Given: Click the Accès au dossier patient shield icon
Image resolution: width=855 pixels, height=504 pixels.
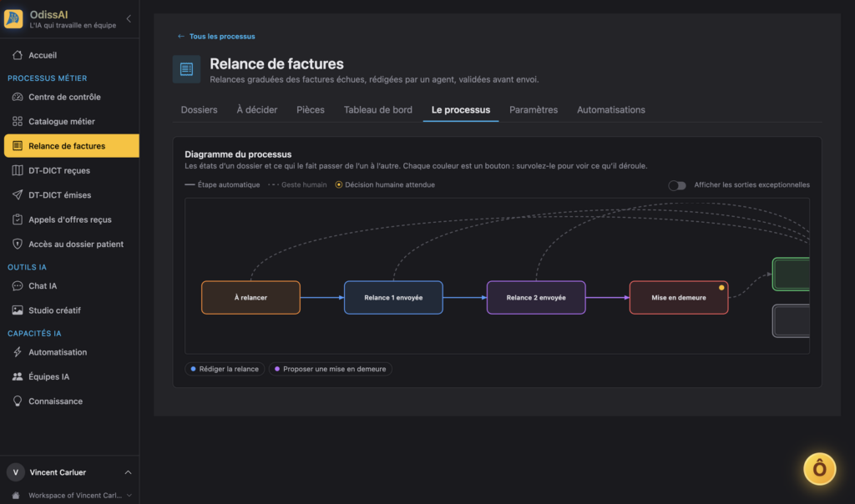Looking at the screenshot, I should 18,244.
